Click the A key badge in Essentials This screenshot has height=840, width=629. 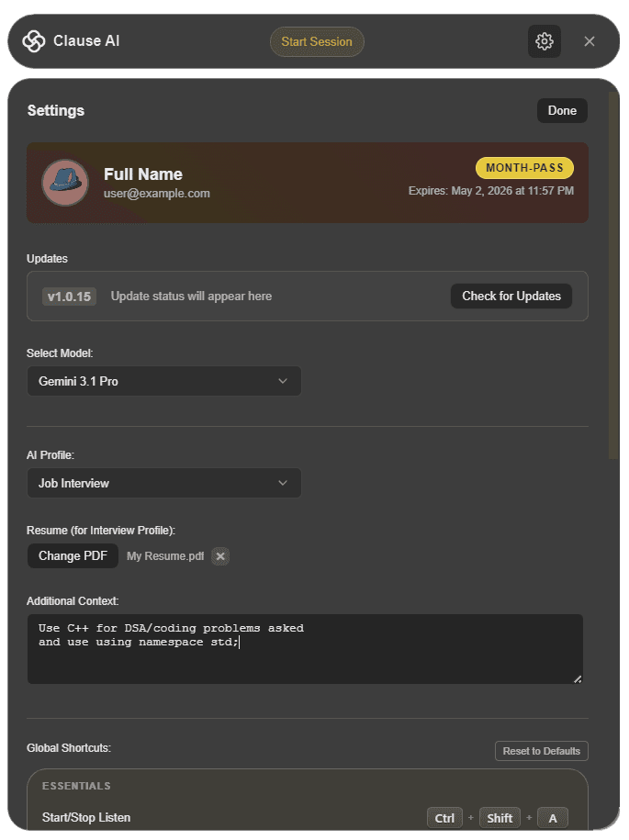(x=552, y=817)
